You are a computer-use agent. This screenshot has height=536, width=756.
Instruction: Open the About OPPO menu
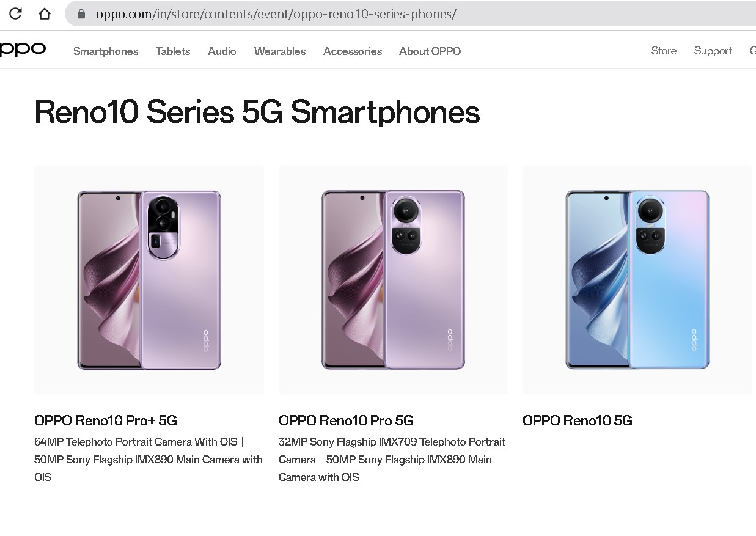pos(429,51)
